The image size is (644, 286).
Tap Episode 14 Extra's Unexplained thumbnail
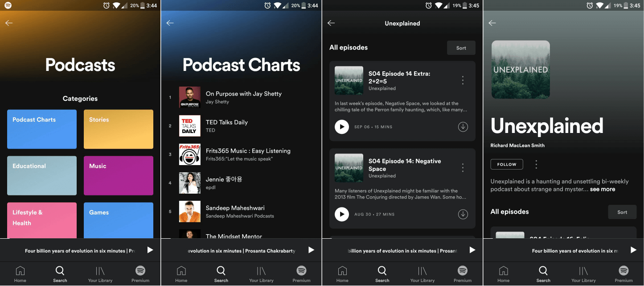[x=349, y=80]
